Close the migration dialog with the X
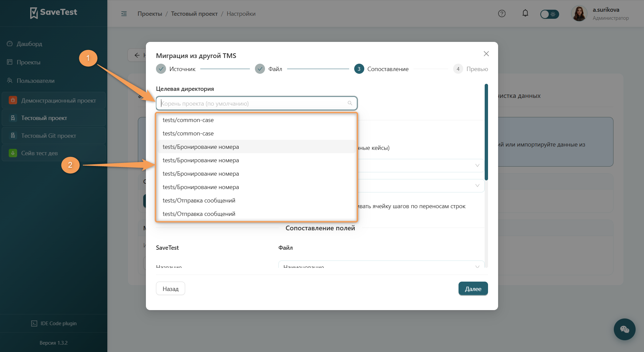 [486, 54]
